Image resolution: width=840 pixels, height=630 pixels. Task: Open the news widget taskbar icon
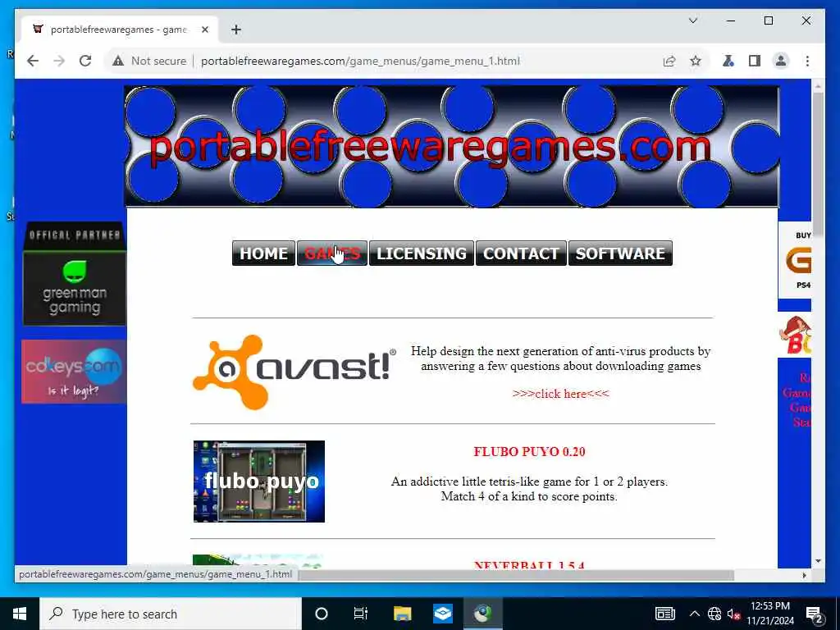664,614
